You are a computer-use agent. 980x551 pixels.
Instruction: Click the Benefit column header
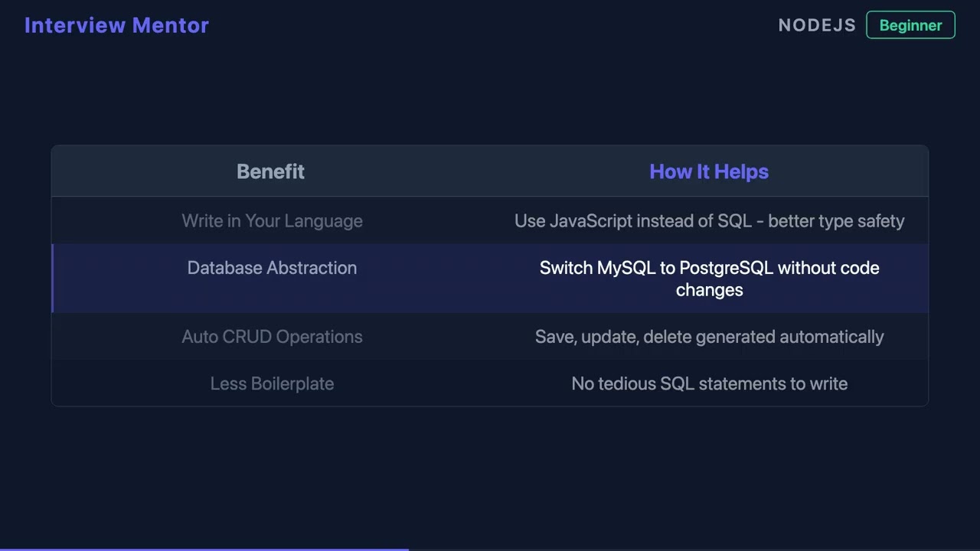[x=270, y=171]
